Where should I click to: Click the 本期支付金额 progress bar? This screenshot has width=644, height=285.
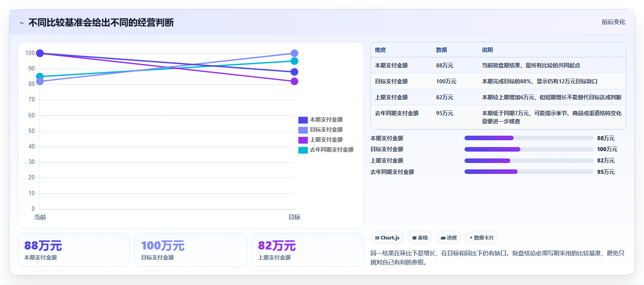529,138
